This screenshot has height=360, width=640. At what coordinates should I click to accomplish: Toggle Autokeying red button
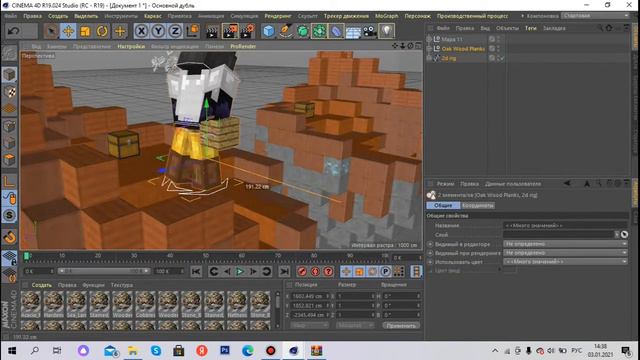pos(315,271)
